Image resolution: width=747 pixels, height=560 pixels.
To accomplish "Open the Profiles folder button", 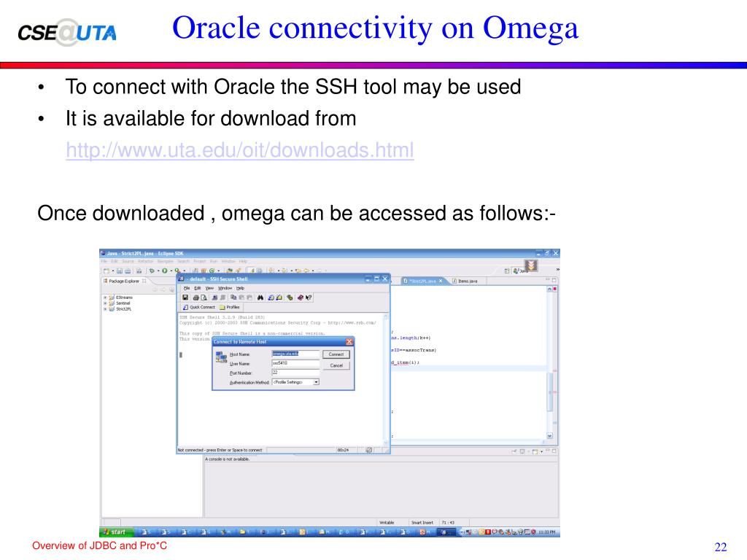I will (x=229, y=307).
